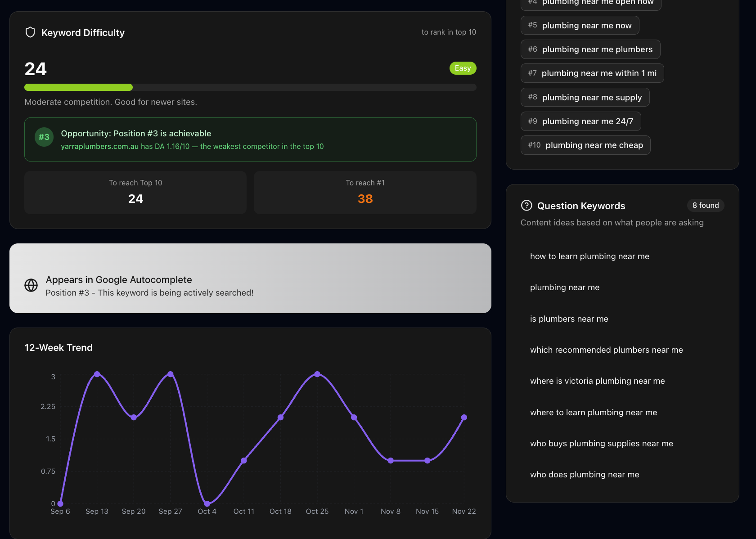
Task: Click the question-mark icon beside Question Keywords
Action: click(x=526, y=206)
